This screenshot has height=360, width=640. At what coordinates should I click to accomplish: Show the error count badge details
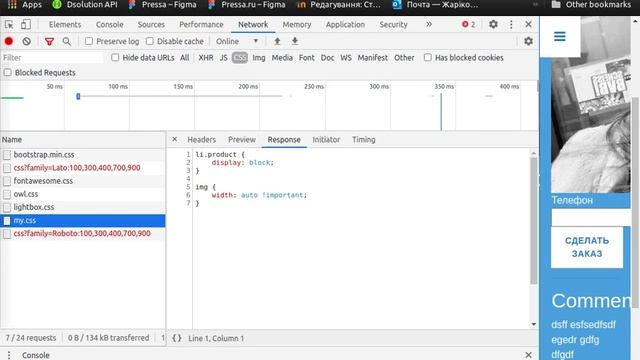pos(468,24)
